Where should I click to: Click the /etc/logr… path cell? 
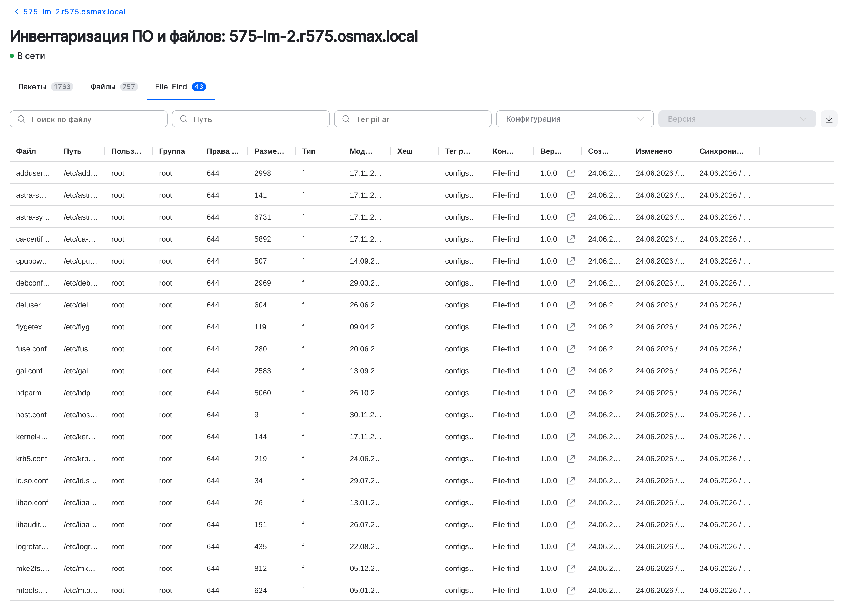click(81, 547)
